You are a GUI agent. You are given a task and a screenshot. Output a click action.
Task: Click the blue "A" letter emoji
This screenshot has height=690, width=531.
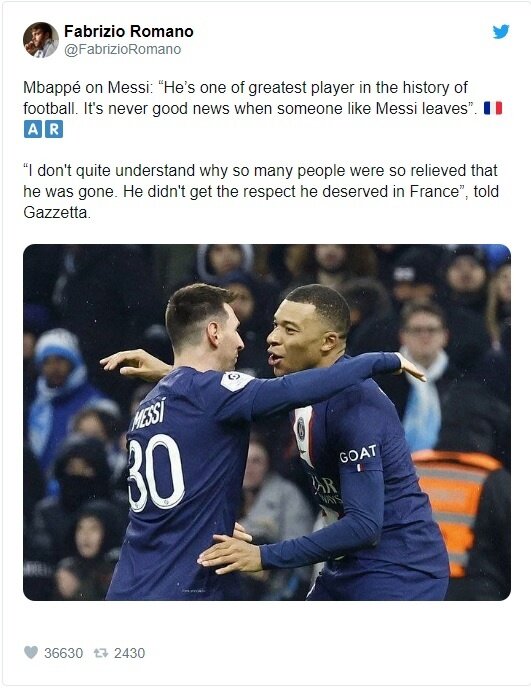pyautogui.click(x=33, y=129)
